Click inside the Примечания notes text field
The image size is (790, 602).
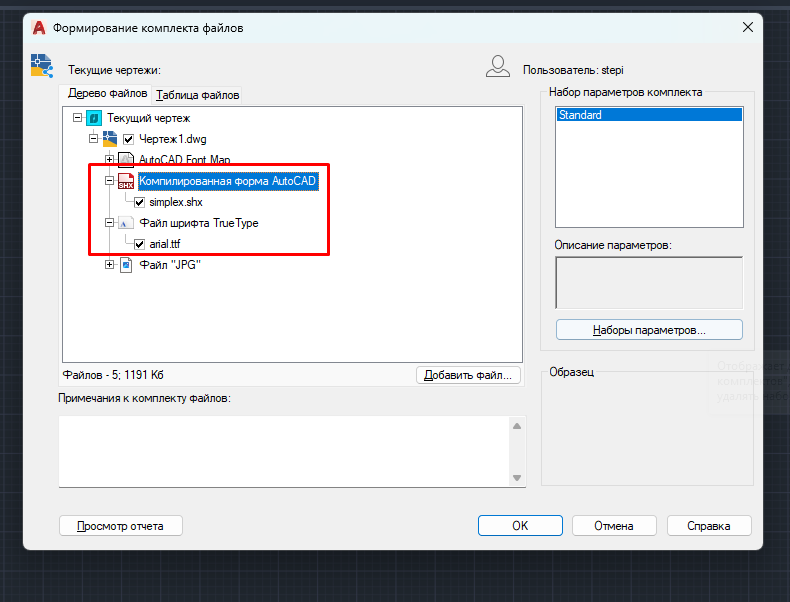[x=285, y=451]
